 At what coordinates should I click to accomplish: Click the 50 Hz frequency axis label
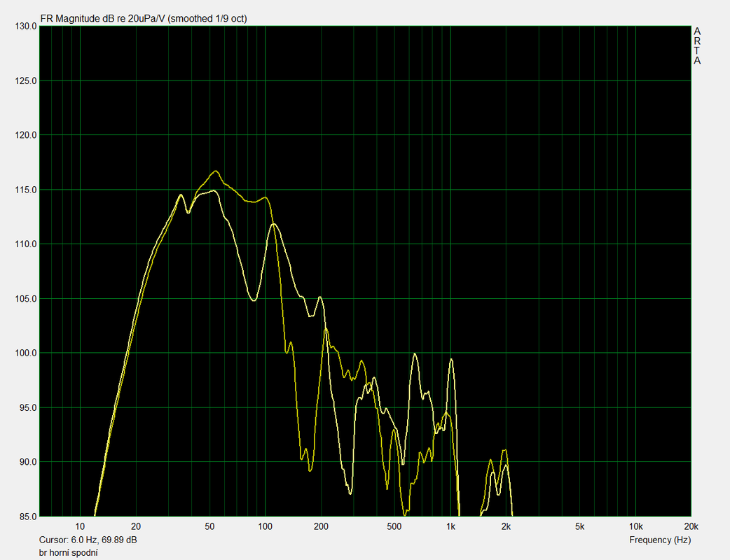tap(210, 526)
